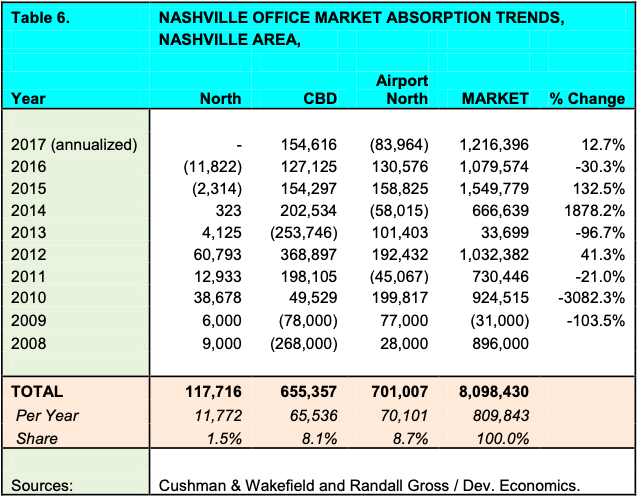Select the MARKET column header
The image size is (638, 498).
point(495,98)
